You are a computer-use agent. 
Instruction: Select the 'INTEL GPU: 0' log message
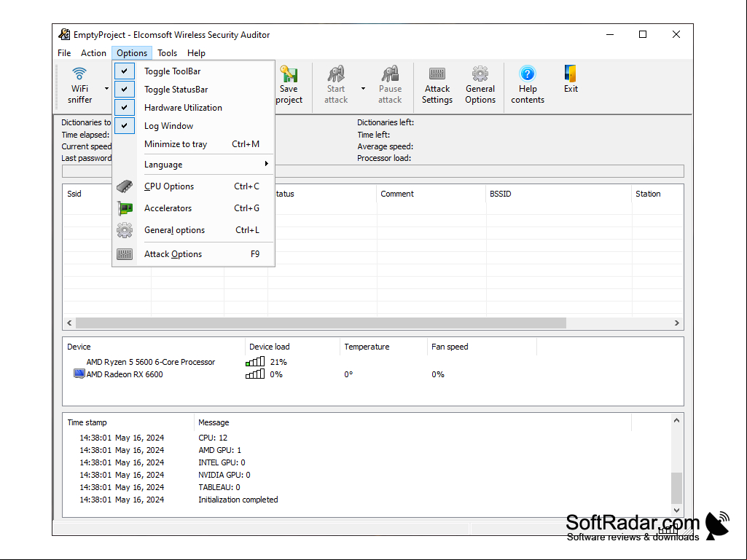(x=222, y=462)
